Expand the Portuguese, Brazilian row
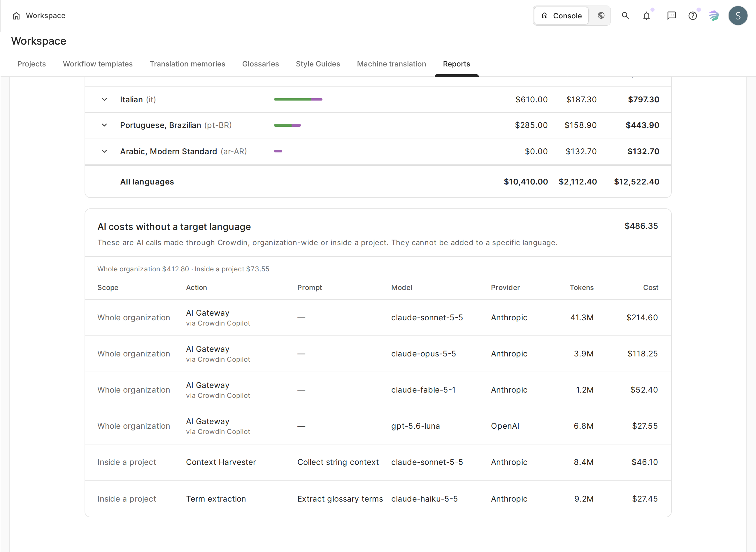This screenshot has height=552, width=756. point(104,125)
